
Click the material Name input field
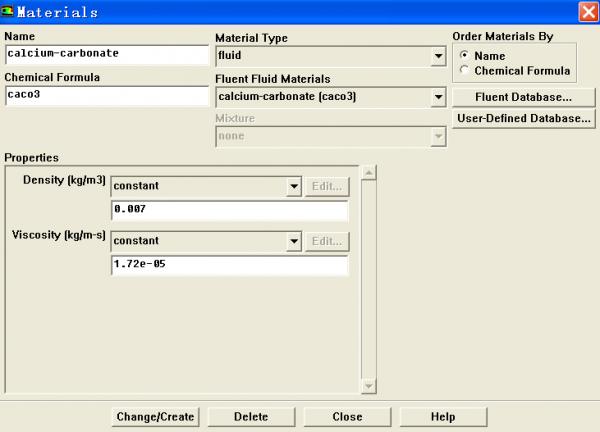[x=104, y=55]
